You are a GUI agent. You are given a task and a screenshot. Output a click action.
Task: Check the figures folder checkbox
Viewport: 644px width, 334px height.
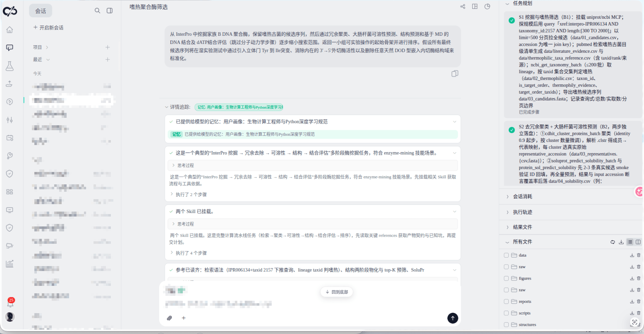(506, 278)
